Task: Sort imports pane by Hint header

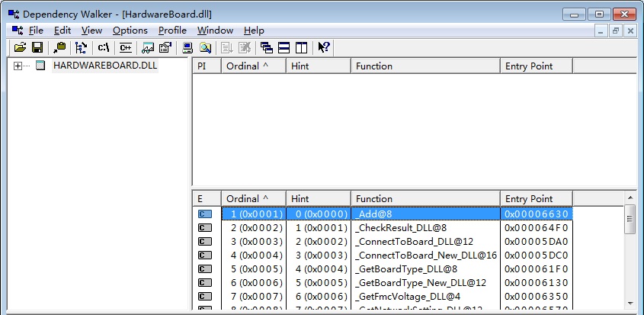Action: 319,66
